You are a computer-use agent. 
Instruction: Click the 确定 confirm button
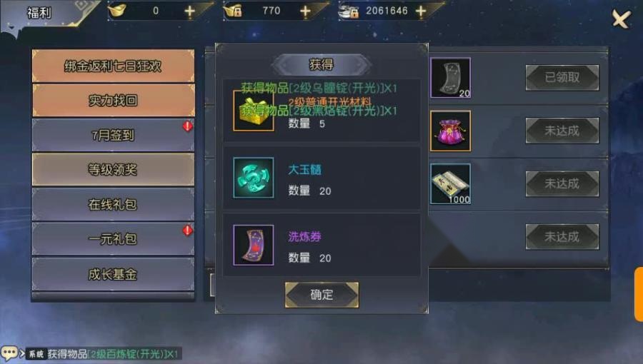pyautogui.click(x=321, y=294)
